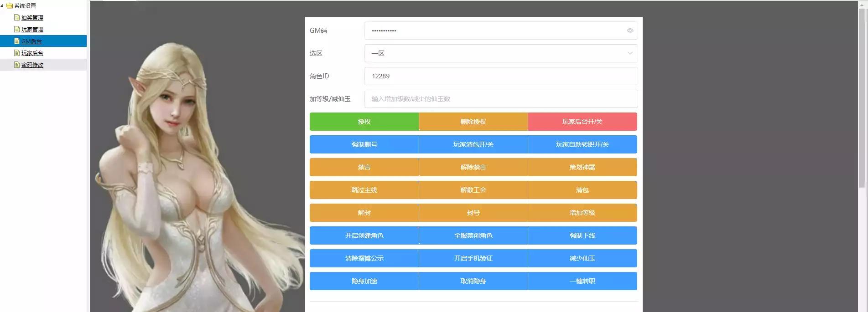Click the 清除摆摊公示 button

click(x=364, y=258)
